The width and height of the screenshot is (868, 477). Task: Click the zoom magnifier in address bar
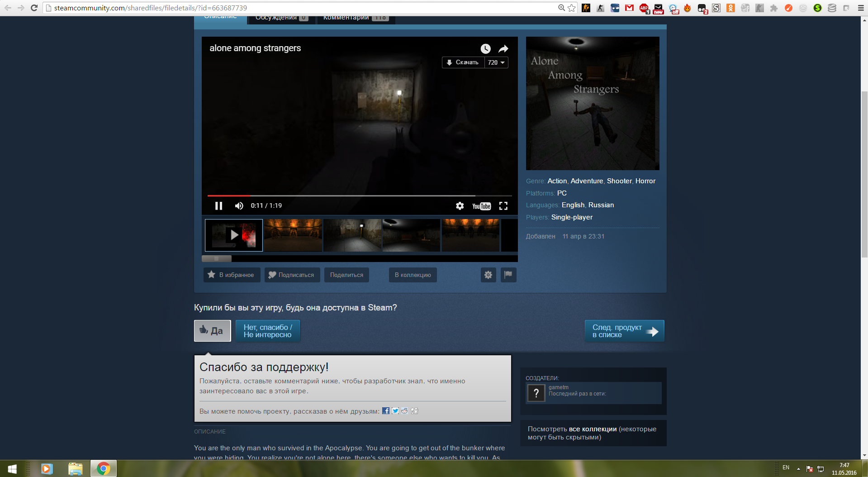[562, 8]
